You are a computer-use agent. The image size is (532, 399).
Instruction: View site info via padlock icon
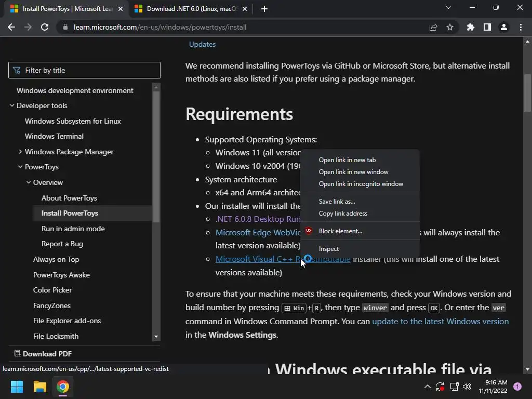click(65, 27)
